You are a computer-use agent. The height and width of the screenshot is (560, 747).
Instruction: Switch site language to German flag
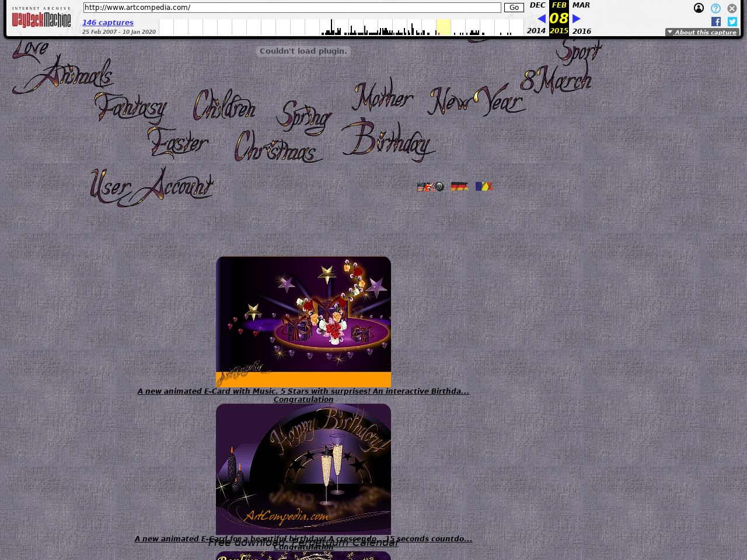pos(459,187)
